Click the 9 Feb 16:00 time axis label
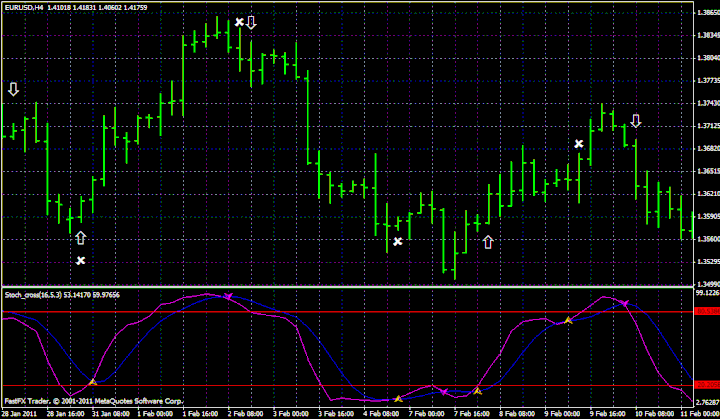The height and width of the screenshot is (419, 720). pos(608,413)
